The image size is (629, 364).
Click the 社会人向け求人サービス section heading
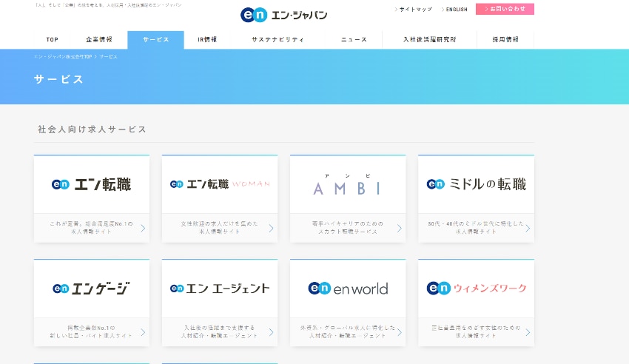click(x=92, y=129)
